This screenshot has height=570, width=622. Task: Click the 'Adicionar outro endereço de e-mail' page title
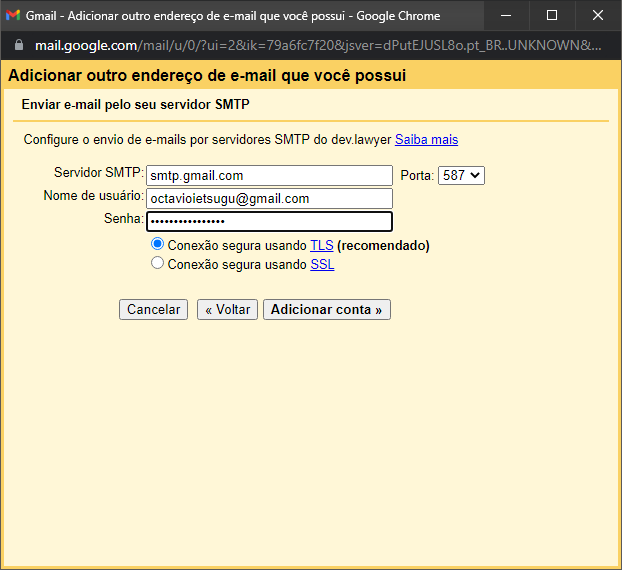tap(207, 75)
